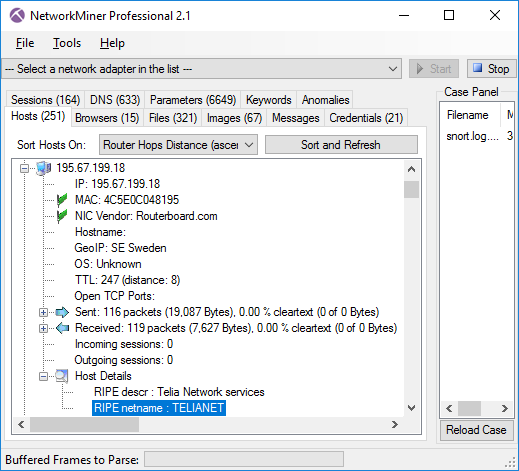Select the NIC Vendor: Routerboard.com row
This screenshot has width=519, height=471.
pyautogui.click(x=146, y=216)
